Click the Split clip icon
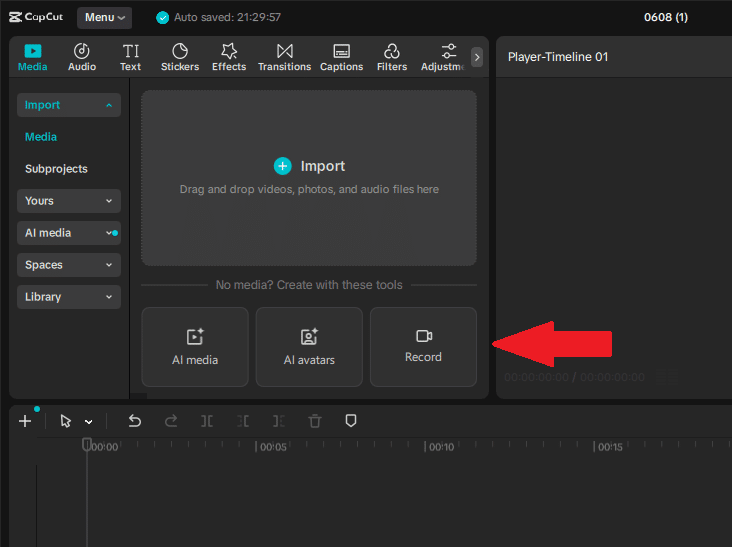The width and height of the screenshot is (732, 547). (207, 421)
